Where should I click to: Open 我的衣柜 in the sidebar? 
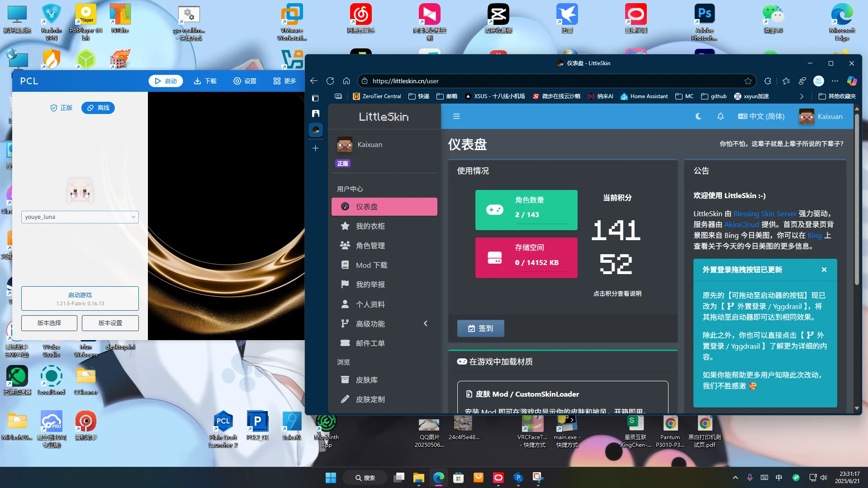point(384,226)
